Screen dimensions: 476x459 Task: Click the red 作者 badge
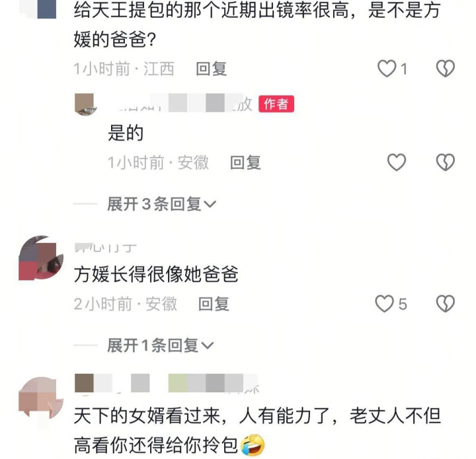pyautogui.click(x=276, y=104)
